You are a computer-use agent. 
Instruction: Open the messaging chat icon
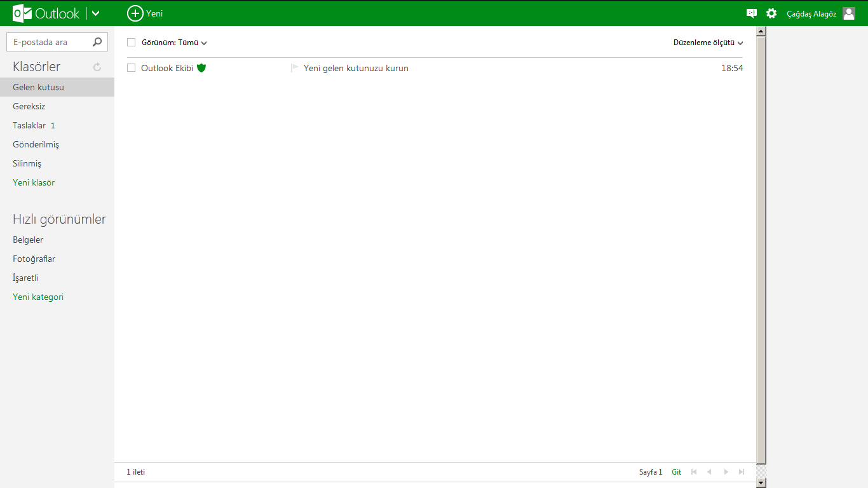[x=752, y=13]
